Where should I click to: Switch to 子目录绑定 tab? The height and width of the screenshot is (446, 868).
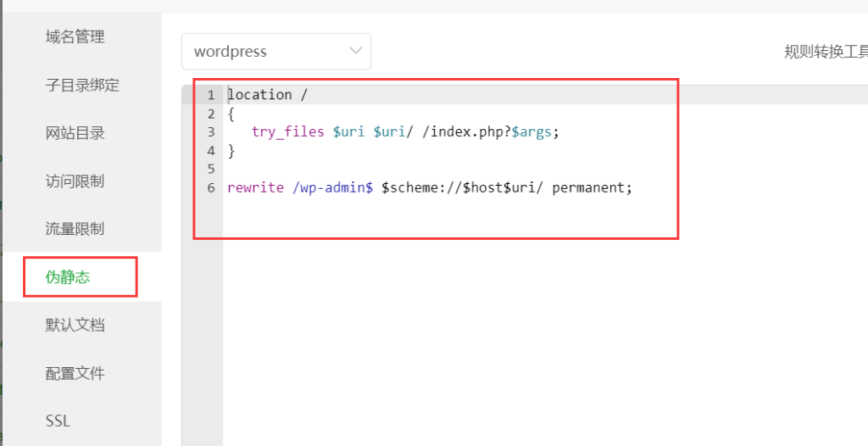82,85
